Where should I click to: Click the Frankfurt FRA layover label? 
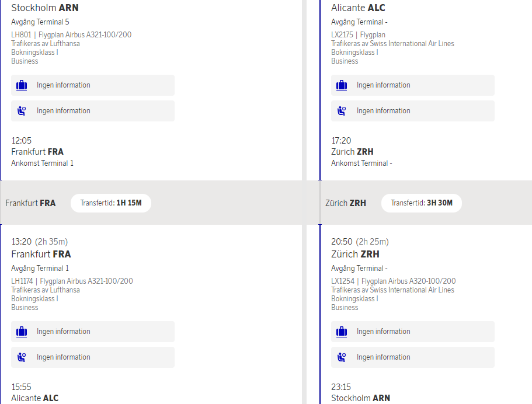(x=30, y=203)
